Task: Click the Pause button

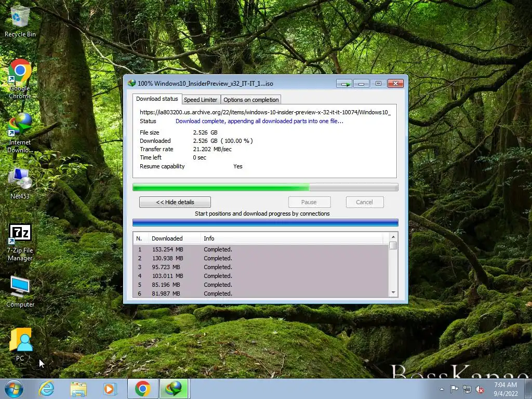Action: [x=309, y=202]
